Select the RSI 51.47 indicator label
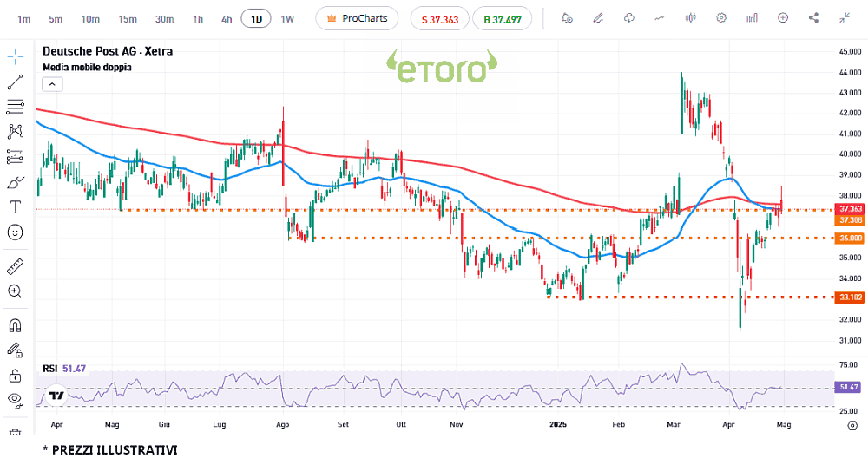868x458 pixels. pos(65,369)
